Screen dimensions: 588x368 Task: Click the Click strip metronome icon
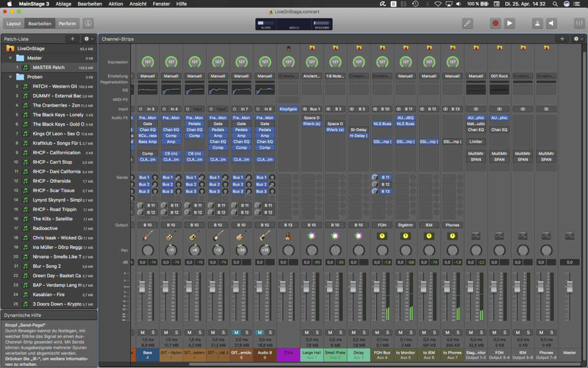[x=288, y=236]
